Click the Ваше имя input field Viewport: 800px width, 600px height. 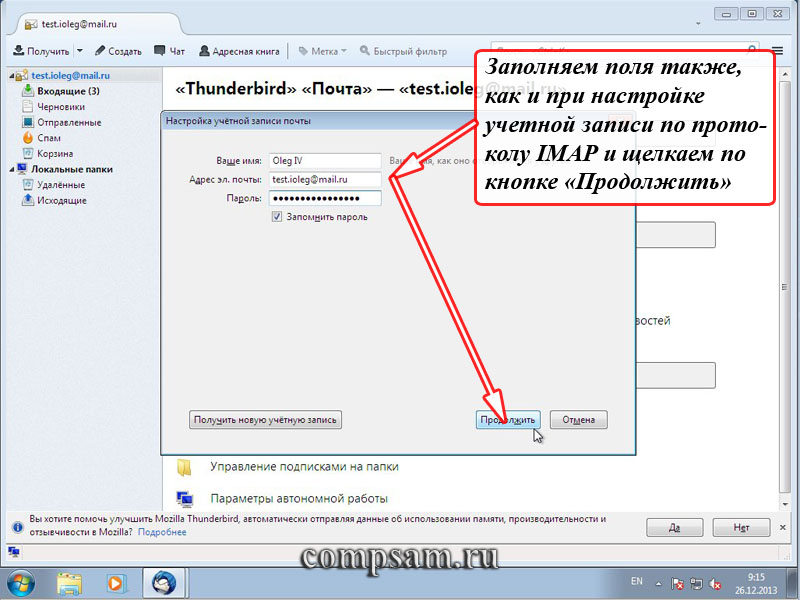pyautogui.click(x=325, y=161)
